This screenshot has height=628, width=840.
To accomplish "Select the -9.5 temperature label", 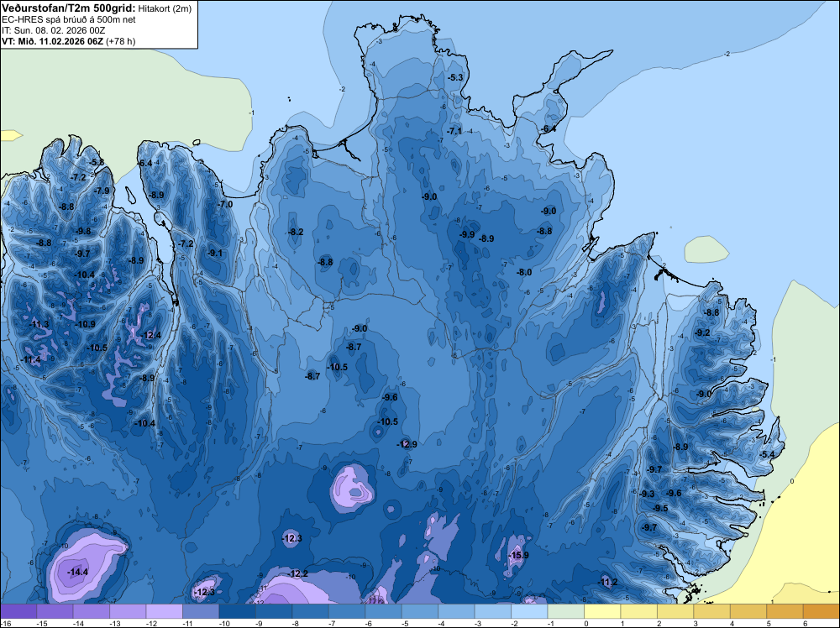I will [660, 508].
